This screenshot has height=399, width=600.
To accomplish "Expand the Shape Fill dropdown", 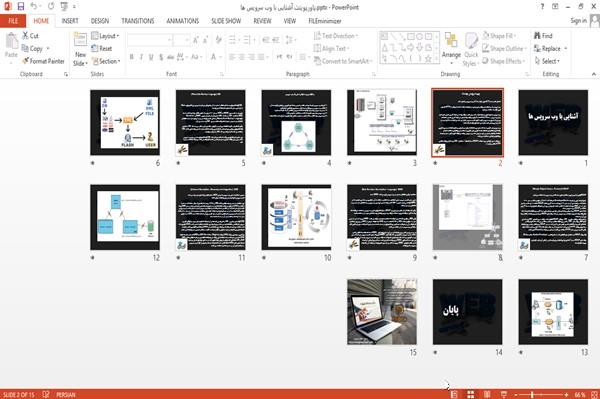I will 499,36.
